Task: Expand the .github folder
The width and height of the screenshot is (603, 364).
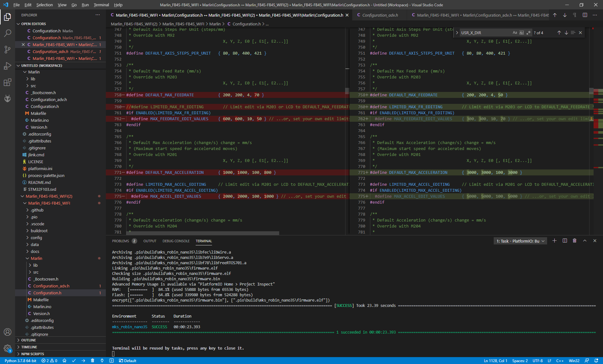Action: (x=37, y=210)
